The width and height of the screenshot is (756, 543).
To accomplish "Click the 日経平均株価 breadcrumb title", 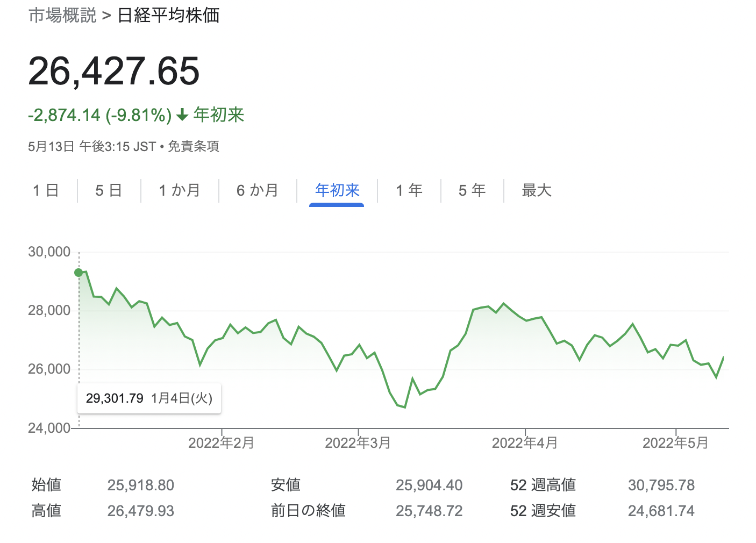I will click(x=168, y=15).
